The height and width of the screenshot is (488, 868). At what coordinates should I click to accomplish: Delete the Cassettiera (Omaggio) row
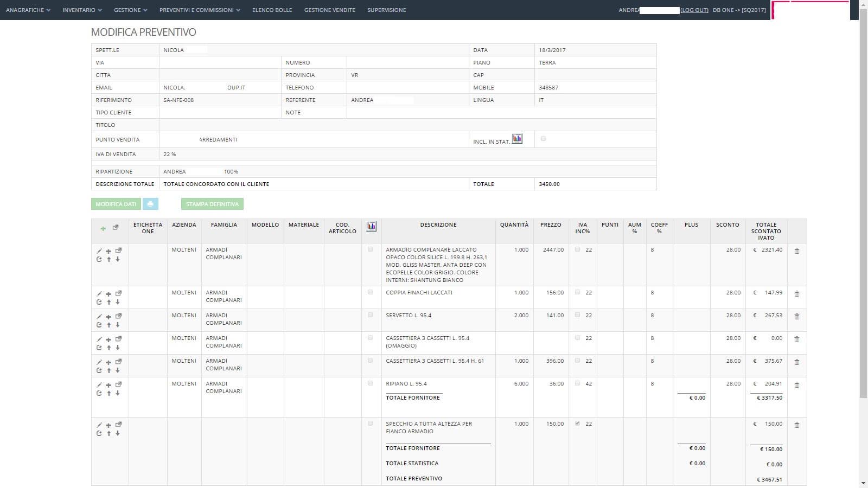pyautogui.click(x=797, y=339)
